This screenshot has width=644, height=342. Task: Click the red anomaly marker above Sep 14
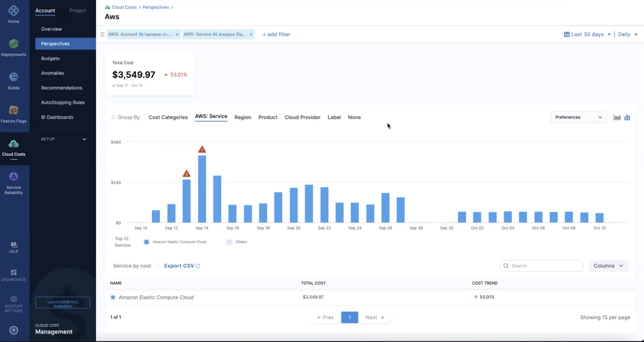(x=202, y=150)
